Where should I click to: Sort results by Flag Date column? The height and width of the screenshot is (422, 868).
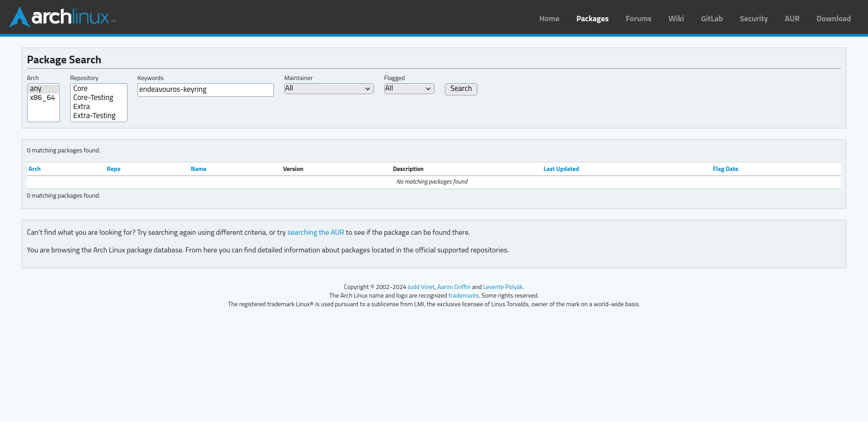point(725,169)
